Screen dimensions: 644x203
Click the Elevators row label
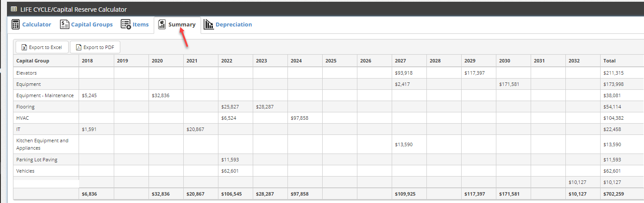tap(26, 73)
